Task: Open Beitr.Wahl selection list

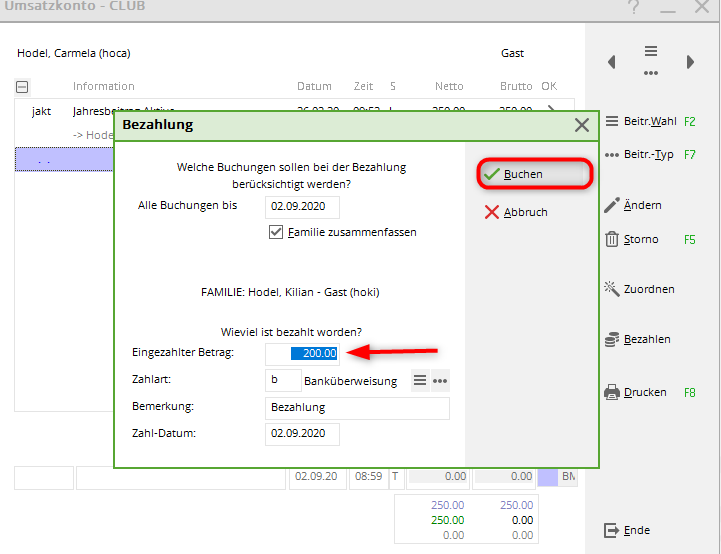Action: click(x=650, y=122)
